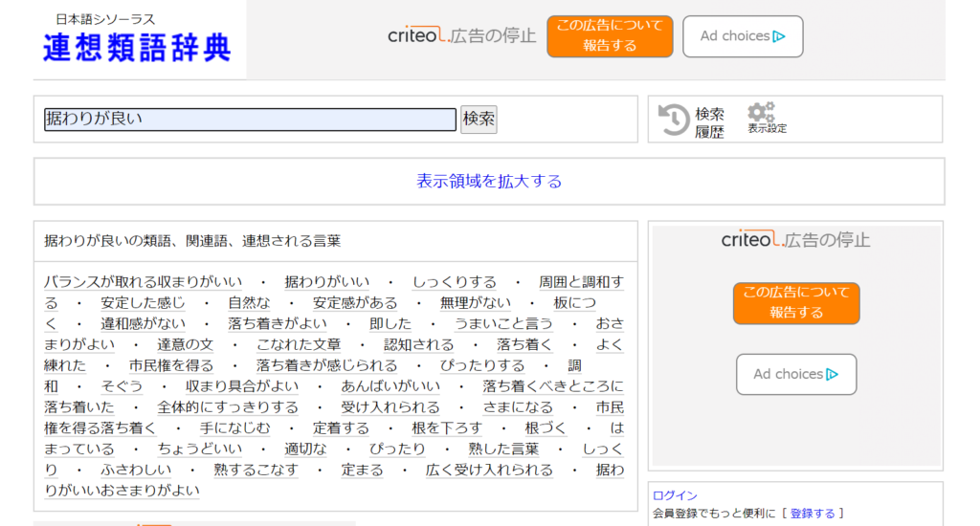Open synonym あんばいがいい
980x526 pixels.
point(390,386)
